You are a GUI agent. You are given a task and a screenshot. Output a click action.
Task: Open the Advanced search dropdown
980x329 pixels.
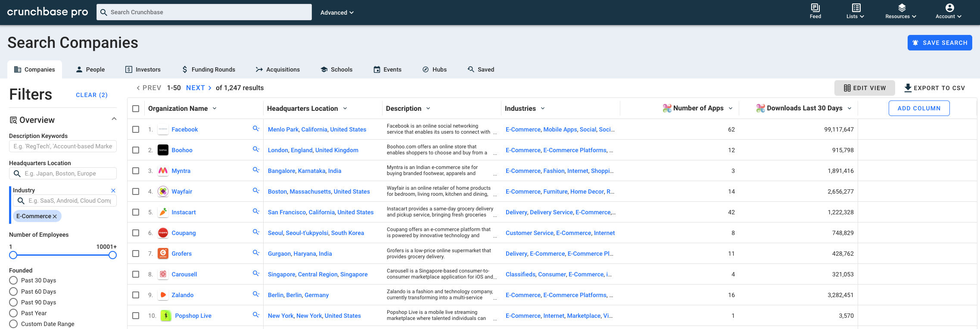(337, 13)
